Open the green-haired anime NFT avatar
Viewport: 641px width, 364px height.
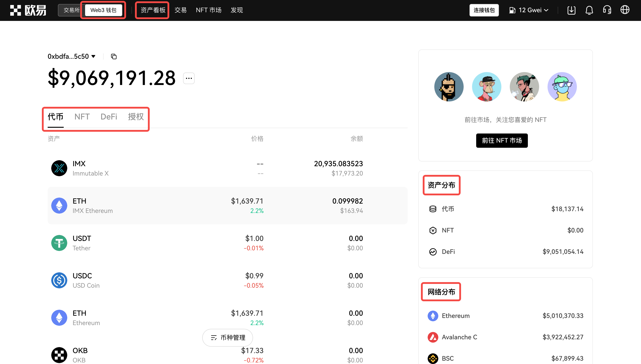[525, 87]
